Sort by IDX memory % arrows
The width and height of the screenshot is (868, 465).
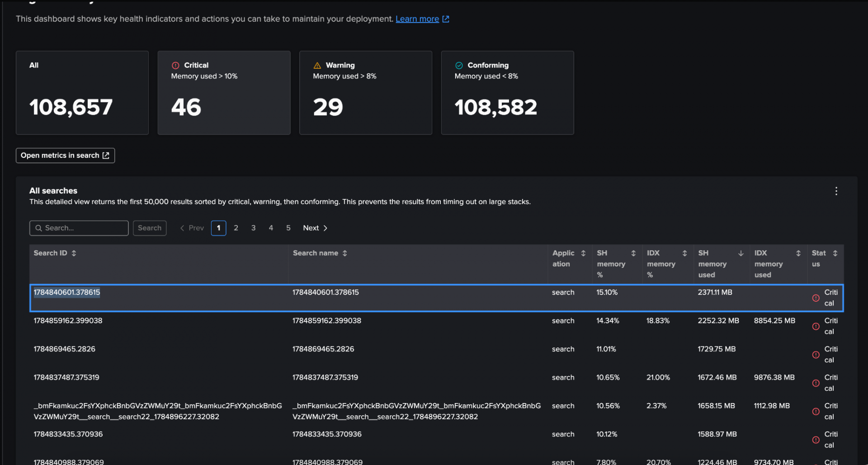click(684, 253)
